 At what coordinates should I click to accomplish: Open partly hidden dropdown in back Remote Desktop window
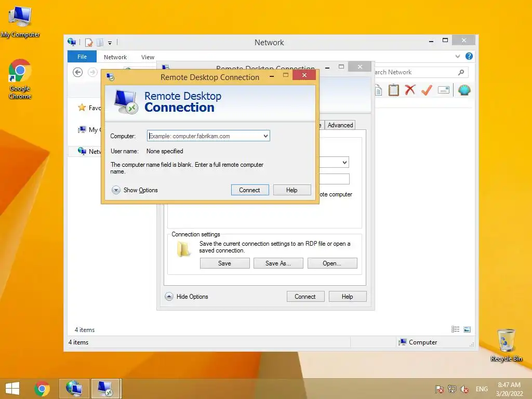(x=344, y=162)
